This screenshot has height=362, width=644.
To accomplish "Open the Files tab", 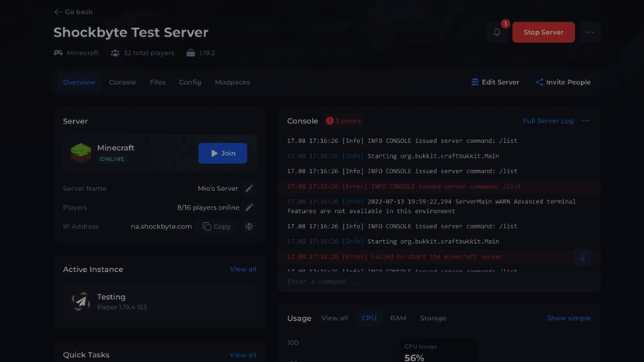I will tap(157, 82).
